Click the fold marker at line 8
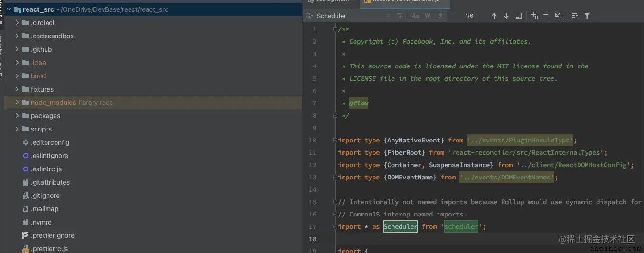644x253 pixels. click(x=335, y=115)
